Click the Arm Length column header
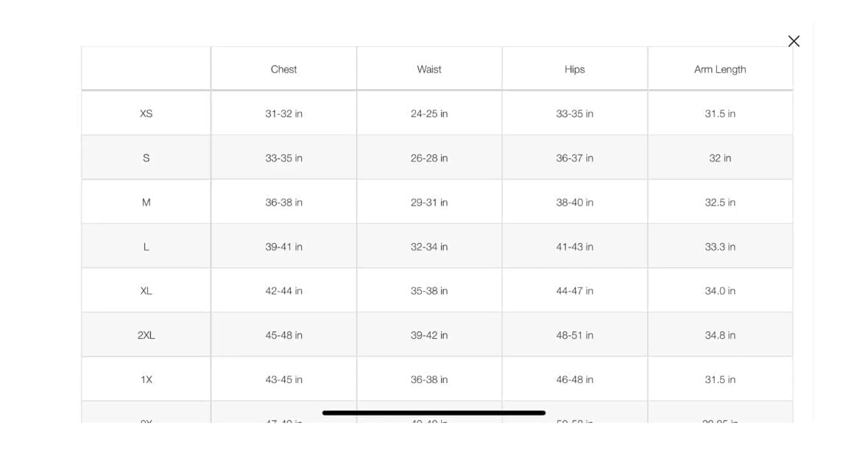This screenshot has height=473, width=868. coord(719,69)
